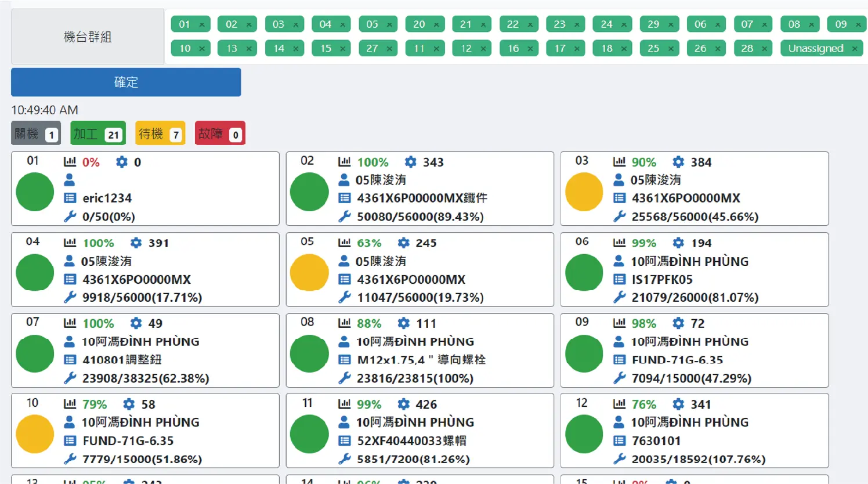
Task: Click the yellow status circle of machine 10
Action: click(35, 434)
